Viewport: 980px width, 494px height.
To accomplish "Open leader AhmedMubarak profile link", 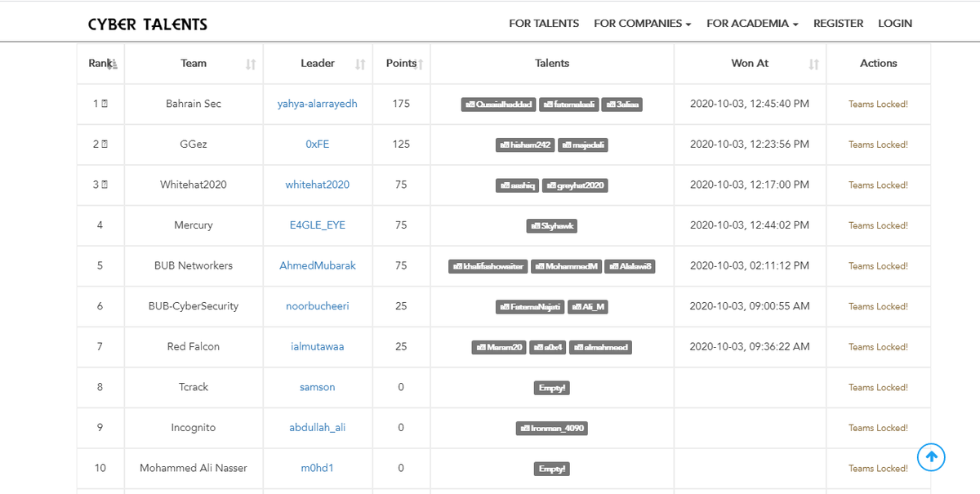I will point(318,265).
